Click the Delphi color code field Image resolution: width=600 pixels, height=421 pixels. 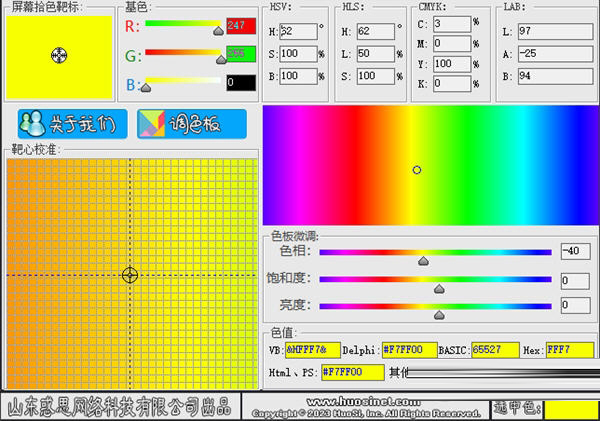tap(407, 351)
